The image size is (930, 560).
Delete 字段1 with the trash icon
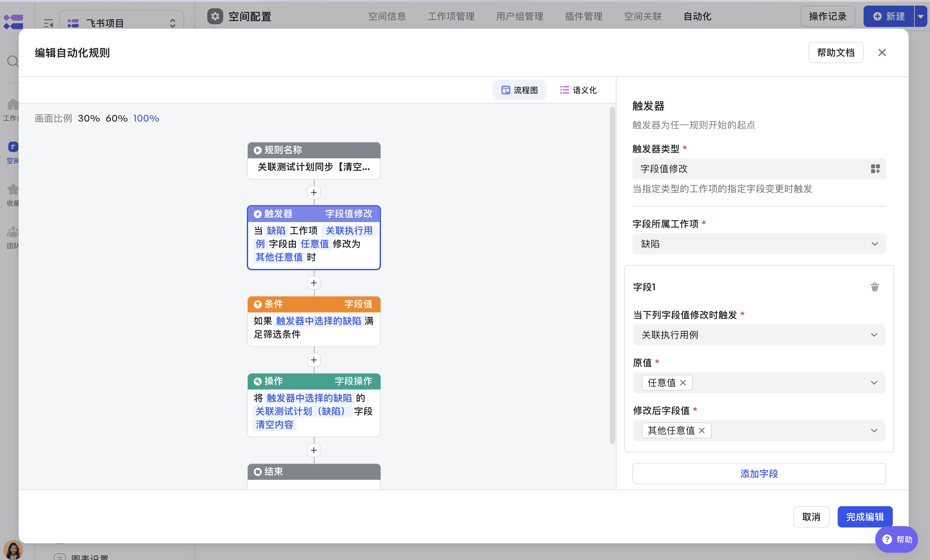pyautogui.click(x=875, y=287)
